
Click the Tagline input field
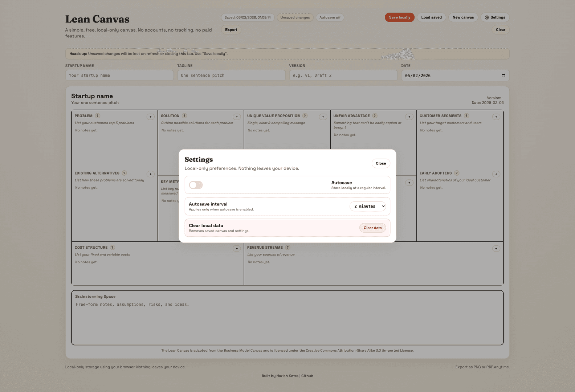pyautogui.click(x=231, y=75)
